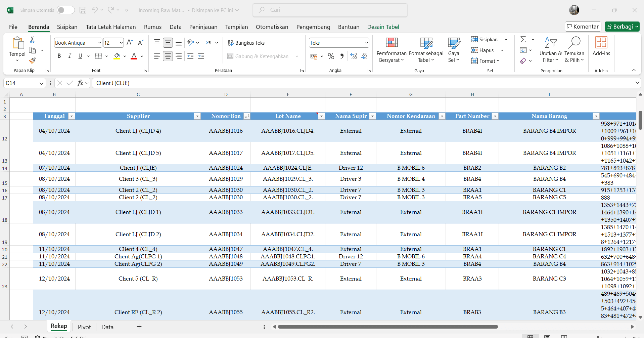Click the AutoSum sigma icon
644x338 pixels.
[x=523, y=40]
